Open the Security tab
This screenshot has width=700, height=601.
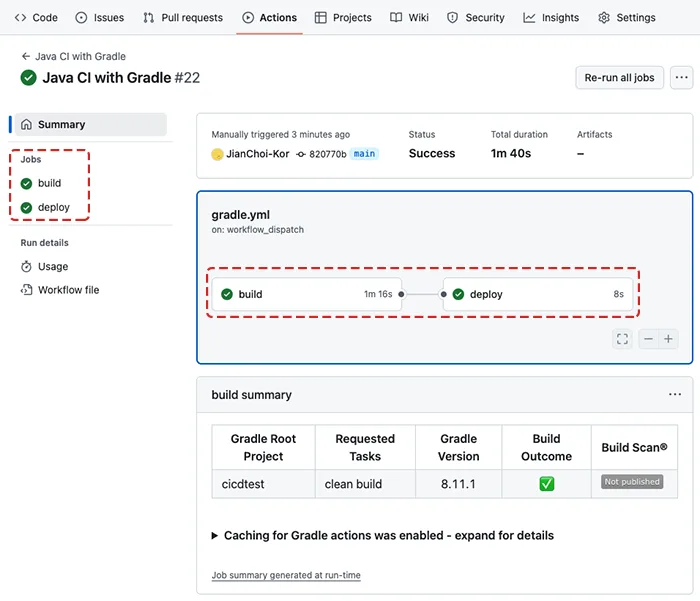[475, 17]
